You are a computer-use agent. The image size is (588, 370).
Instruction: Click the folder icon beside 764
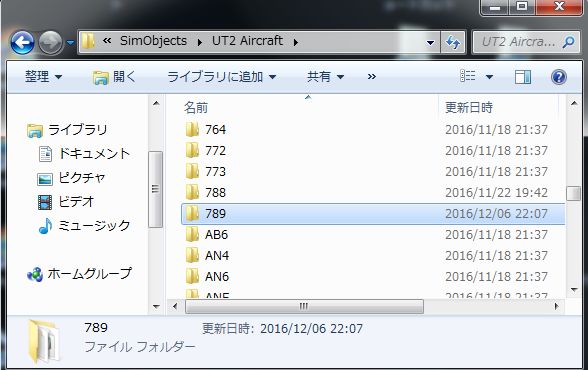[x=192, y=129]
